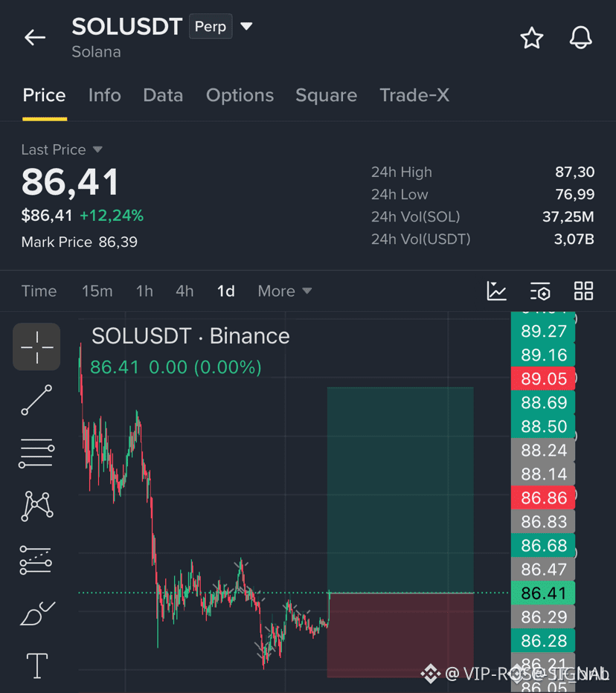Click the 86.28 price label
The height and width of the screenshot is (693, 616).
[544, 641]
